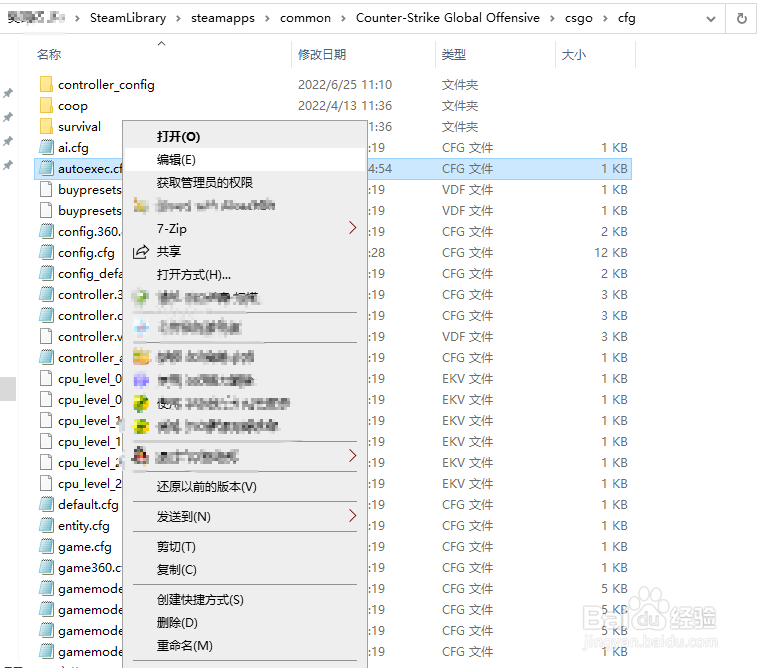The height and width of the screenshot is (668, 760).
Task: Navigate to steamapps in the breadcrumb
Action: pyautogui.click(x=222, y=18)
